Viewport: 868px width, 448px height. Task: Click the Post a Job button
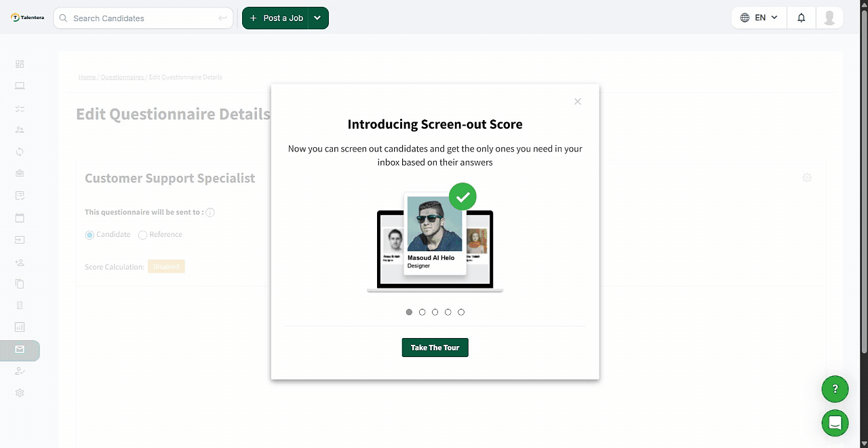tap(276, 18)
